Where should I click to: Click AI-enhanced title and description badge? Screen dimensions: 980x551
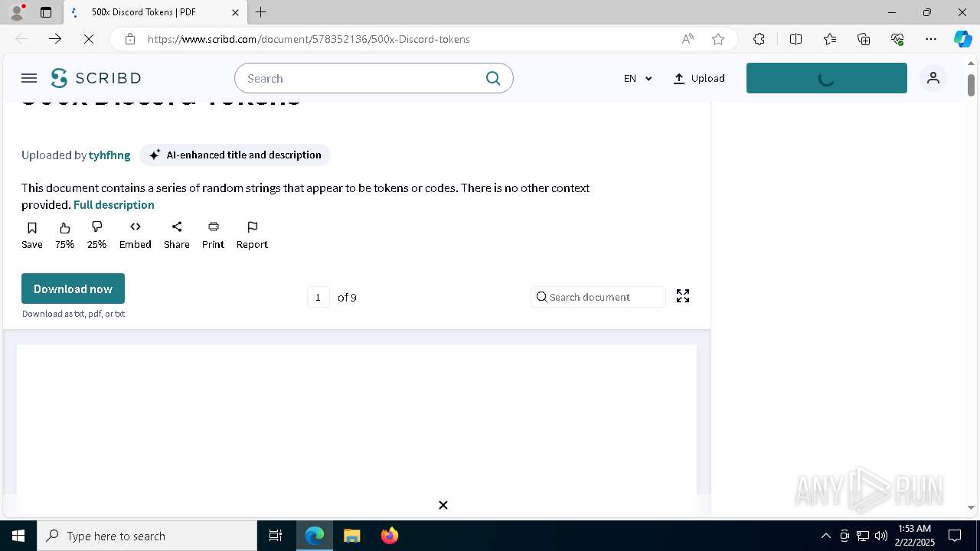[235, 155]
